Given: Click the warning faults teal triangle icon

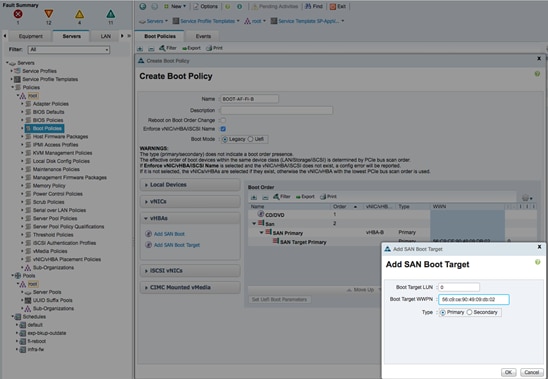Looking at the screenshot, I should click(x=110, y=14).
